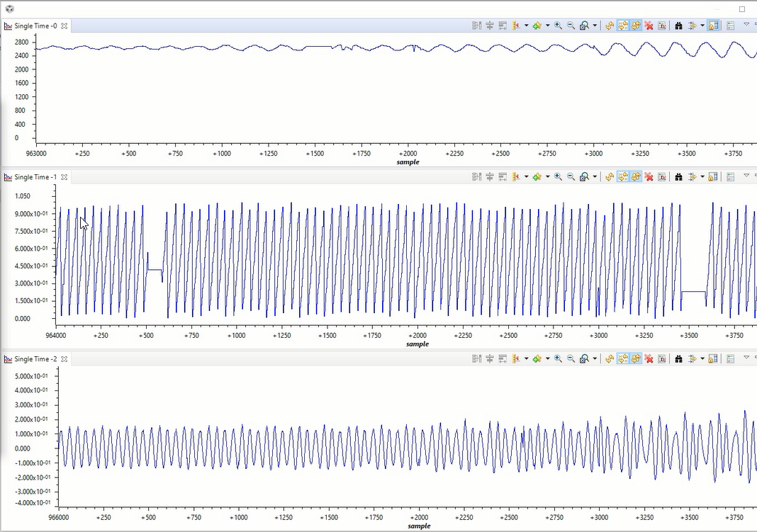The height and width of the screenshot is (532, 757).
Task: Open View Menu triangle in Single Time -2
Action: (x=746, y=358)
